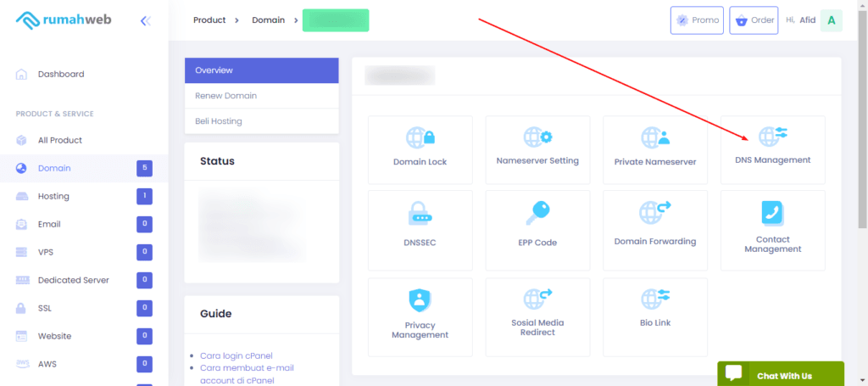Viewport: 868px width, 386px height.
Task: Click the Domain globe sidebar icon
Action: (21, 168)
